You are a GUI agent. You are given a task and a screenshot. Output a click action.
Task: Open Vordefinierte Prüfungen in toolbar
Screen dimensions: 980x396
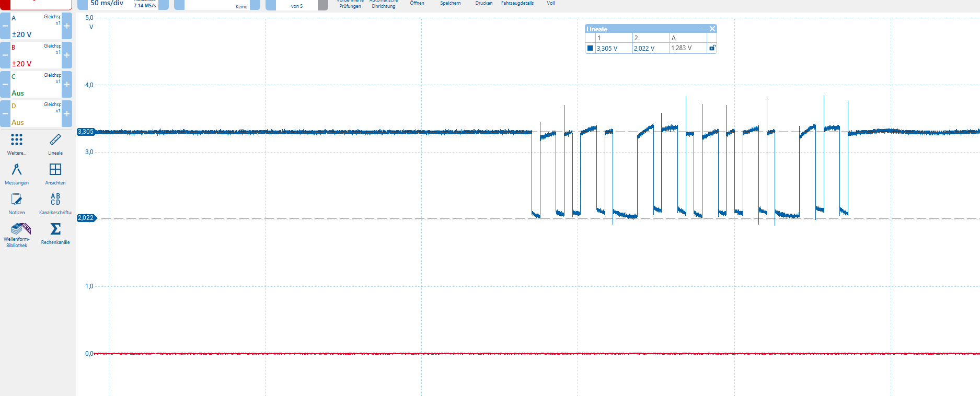(x=350, y=4)
